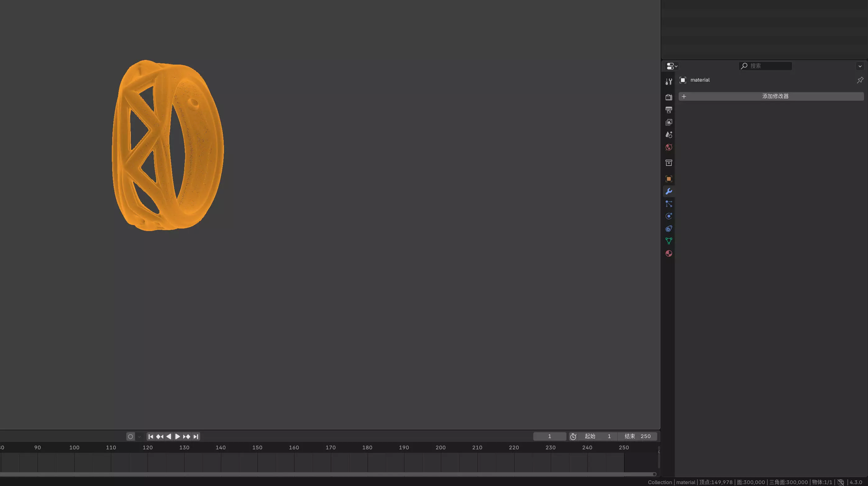Open the Output properties tab
Image resolution: width=868 pixels, height=486 pixels.
[x=669, y=110]
